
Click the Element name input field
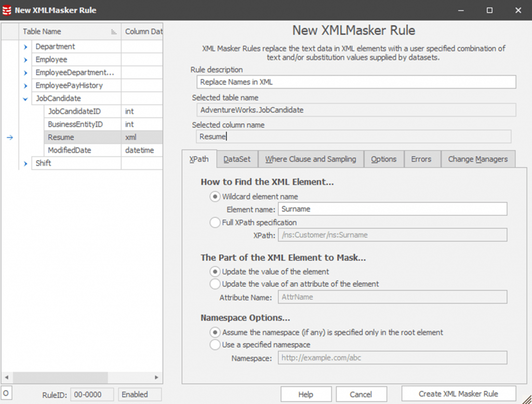[x=392, y=209]
